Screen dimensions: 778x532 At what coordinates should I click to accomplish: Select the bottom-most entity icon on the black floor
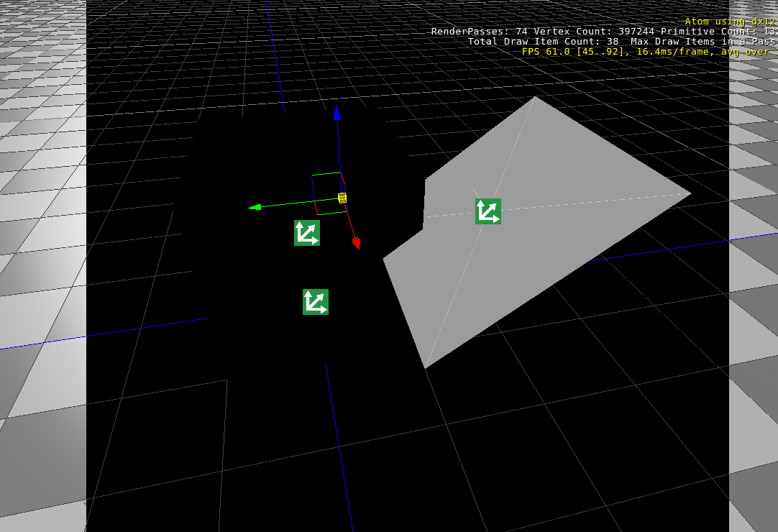click(x=316, y=302)
